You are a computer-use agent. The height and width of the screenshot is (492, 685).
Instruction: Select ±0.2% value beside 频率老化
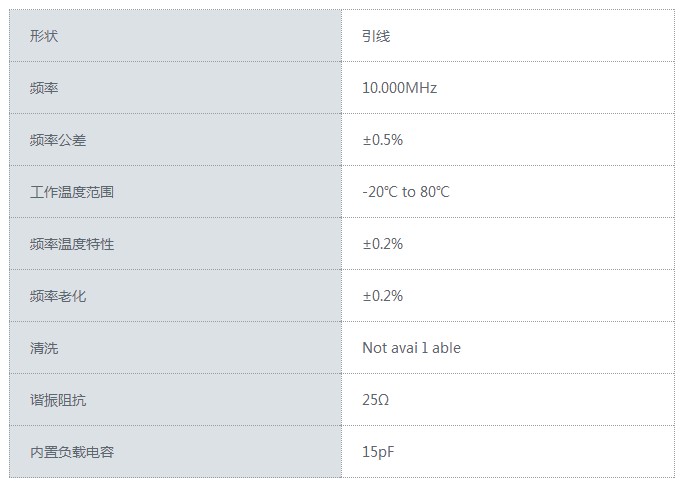pos(382,296)
